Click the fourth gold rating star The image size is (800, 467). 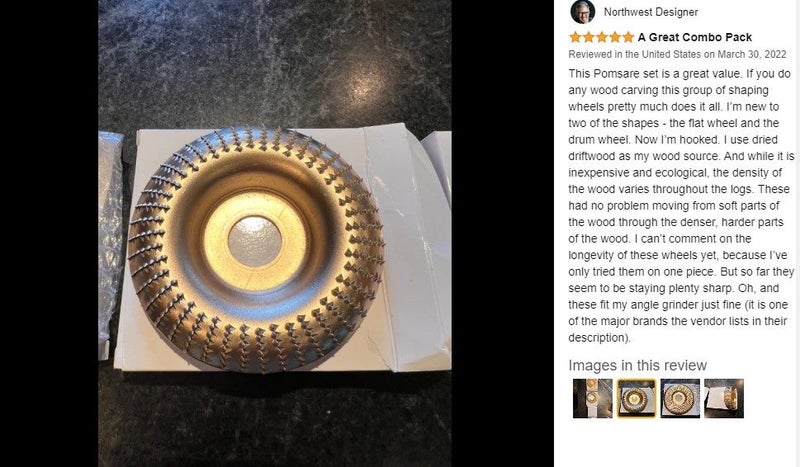pos(615,37)
